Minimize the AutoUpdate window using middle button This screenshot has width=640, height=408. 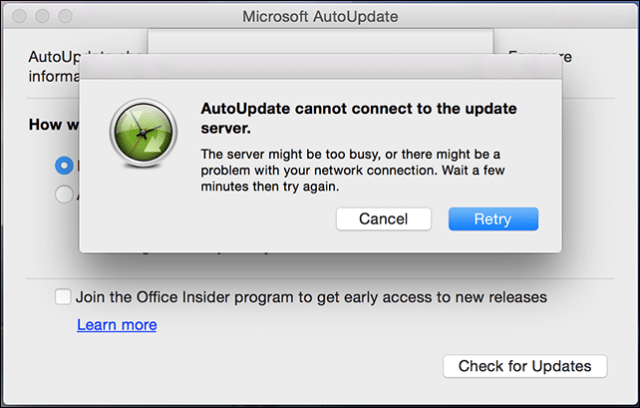[42, 16]
